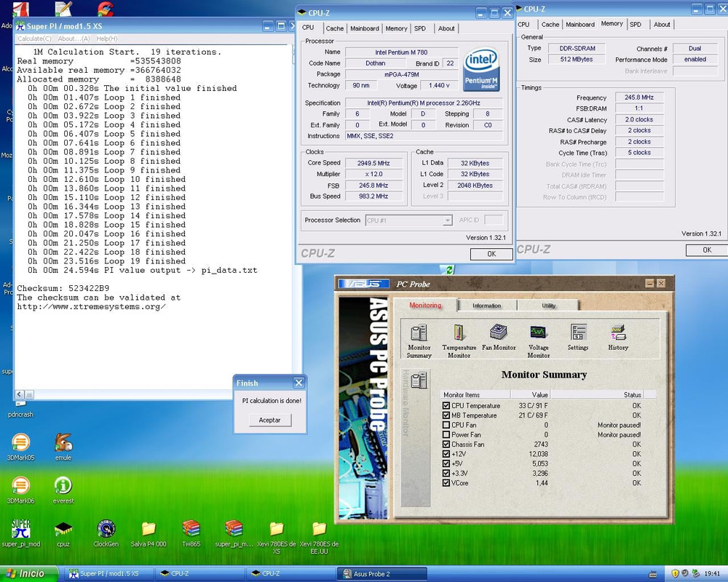
Task: Click Intel Pentium M logo in CPU-Z
Action: (481, 68)
